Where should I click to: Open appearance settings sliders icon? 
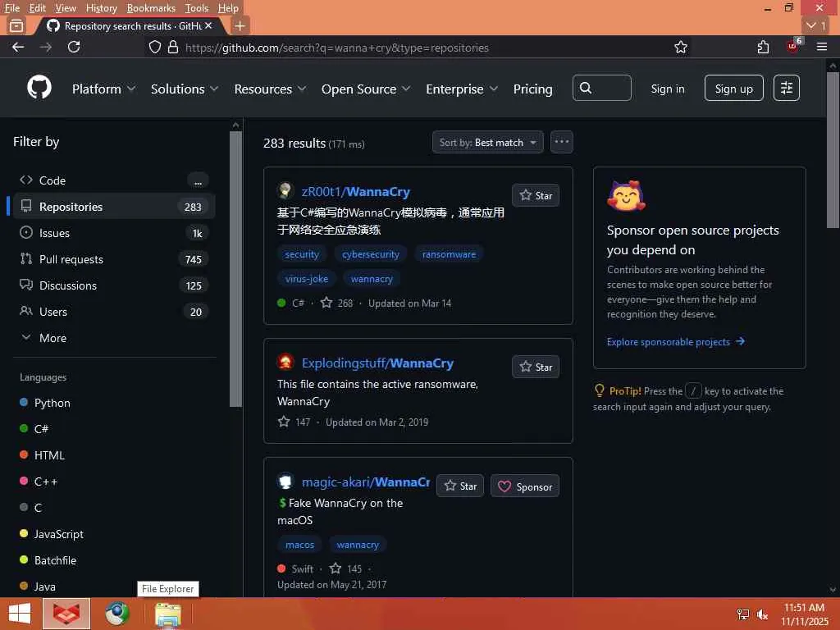pos(787,88)
